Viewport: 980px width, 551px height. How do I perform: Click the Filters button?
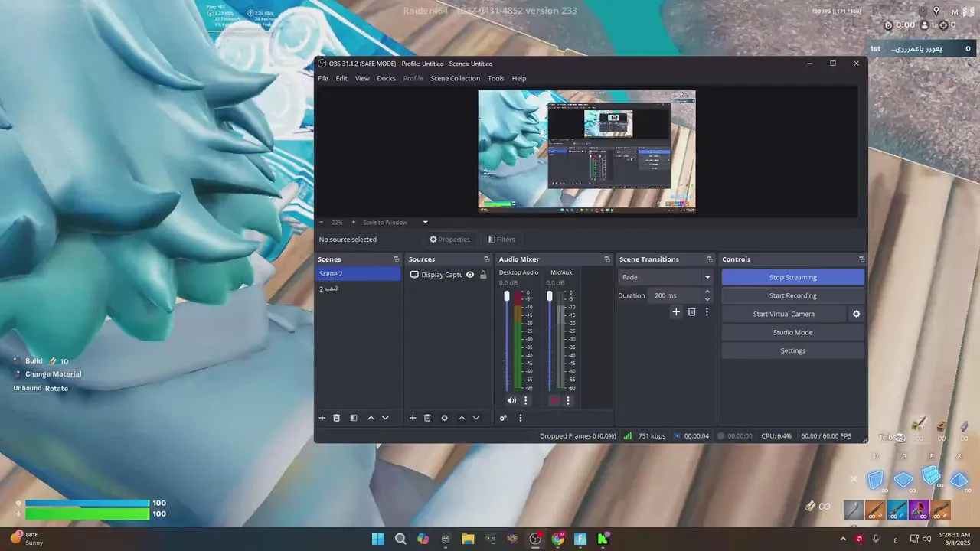(501, 240)
